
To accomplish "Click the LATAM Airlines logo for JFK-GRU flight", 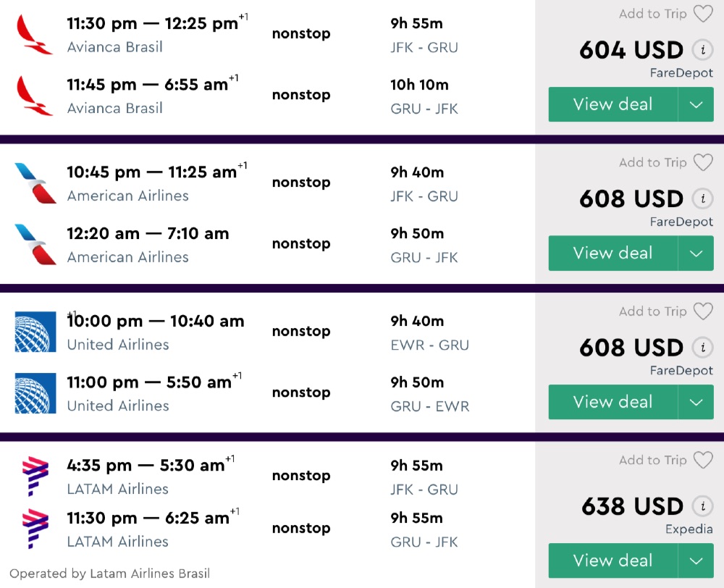I will click(35, 476).
